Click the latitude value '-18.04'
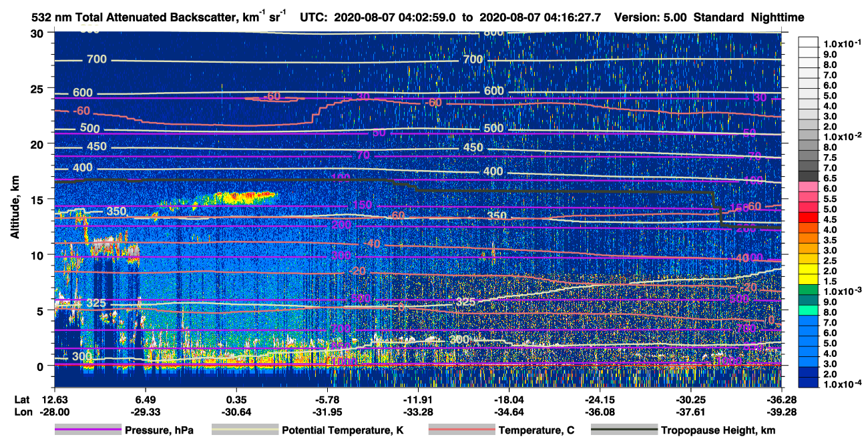The width and height of the screenshot is (868, 445). click(x=509, y=400)
